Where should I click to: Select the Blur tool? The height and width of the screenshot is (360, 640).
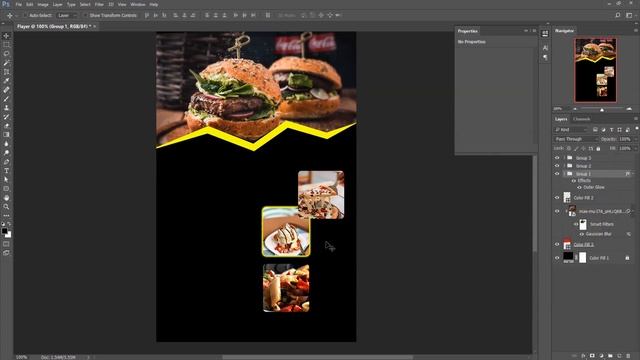6,144
